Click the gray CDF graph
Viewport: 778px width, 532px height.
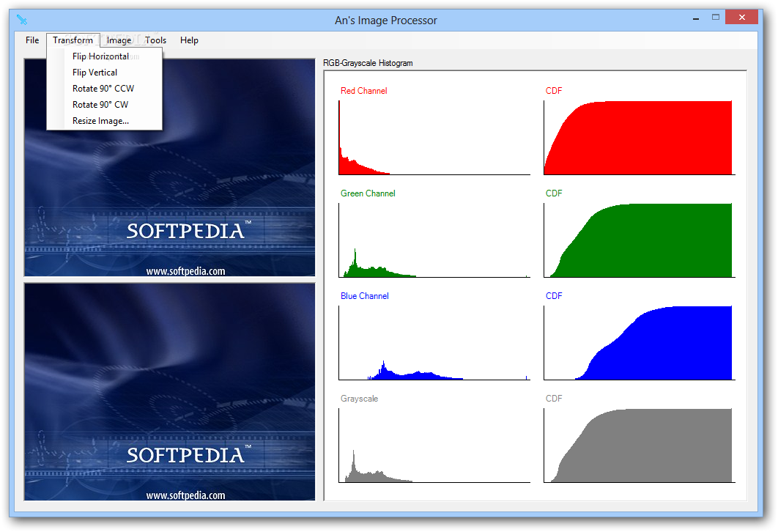pyautogui.click(x=639, y=446)
